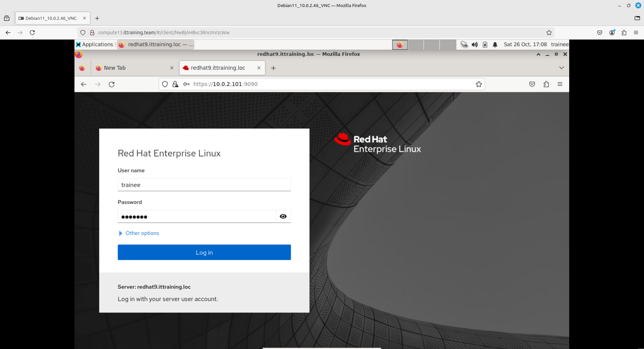Viewport: 644px width, 349px height.
Task: Click the padlock site info icon for 10.0.2.101
Action: click(x=175, y=84)
